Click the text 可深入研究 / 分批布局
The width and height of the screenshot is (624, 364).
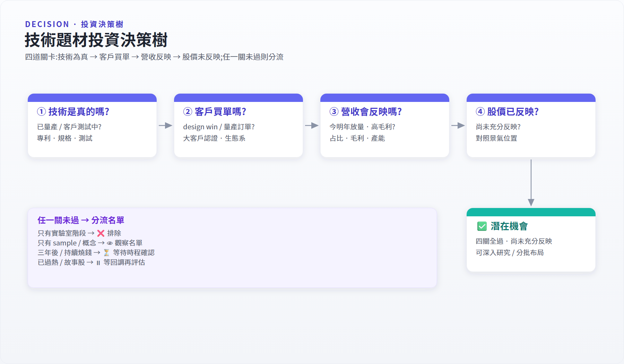[510, 253]
